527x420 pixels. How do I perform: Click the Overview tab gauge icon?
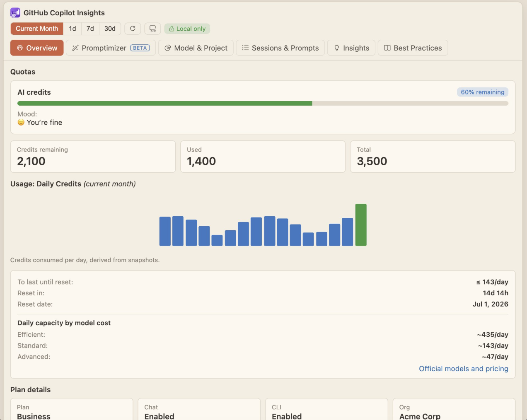(20, 48)
